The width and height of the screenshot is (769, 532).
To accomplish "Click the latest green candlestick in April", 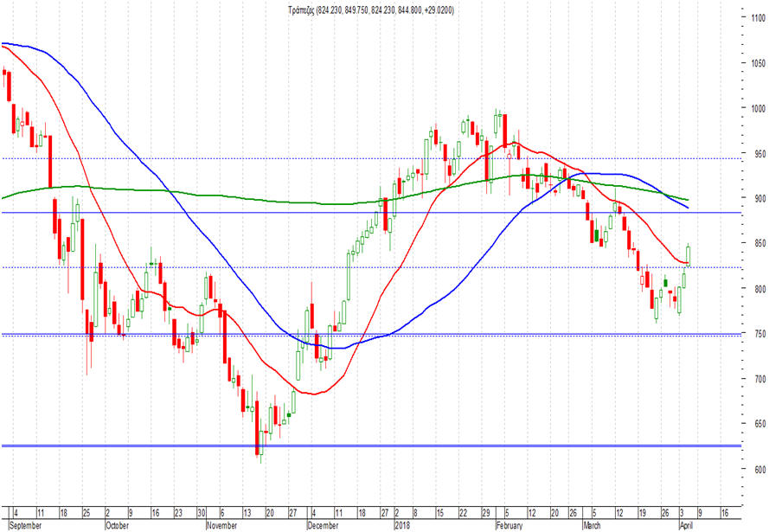I will pyautogui.click(x=689, y=255).
